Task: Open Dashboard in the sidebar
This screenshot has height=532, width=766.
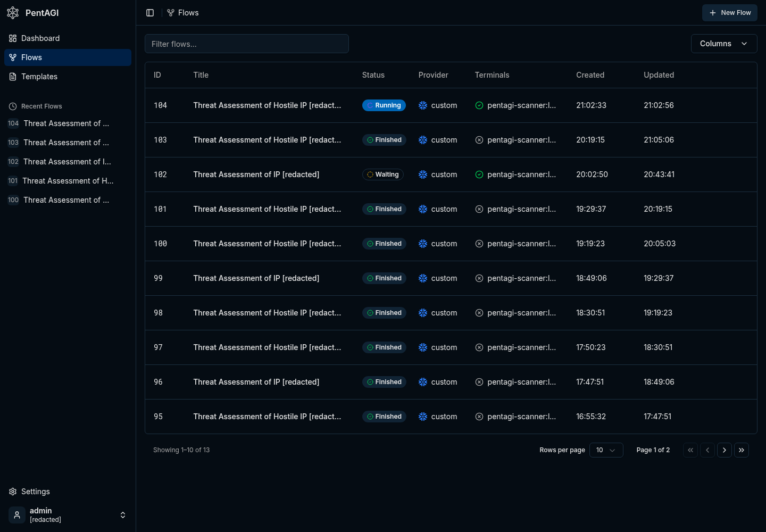Action: click(68, 38)
